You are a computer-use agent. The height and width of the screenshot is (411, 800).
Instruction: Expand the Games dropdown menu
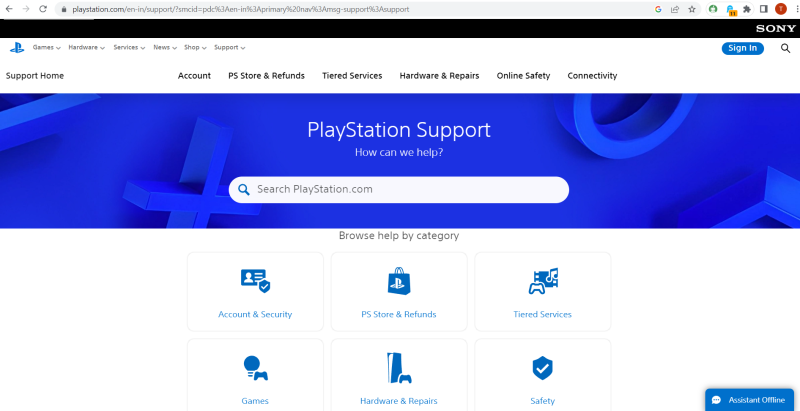point(46,47)
